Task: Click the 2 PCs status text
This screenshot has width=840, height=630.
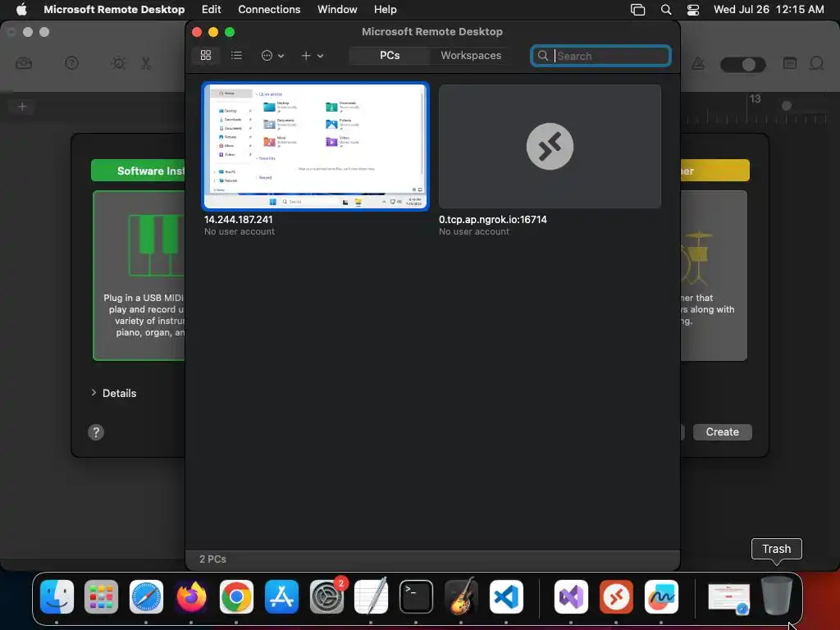Action: tap(212, 559)
